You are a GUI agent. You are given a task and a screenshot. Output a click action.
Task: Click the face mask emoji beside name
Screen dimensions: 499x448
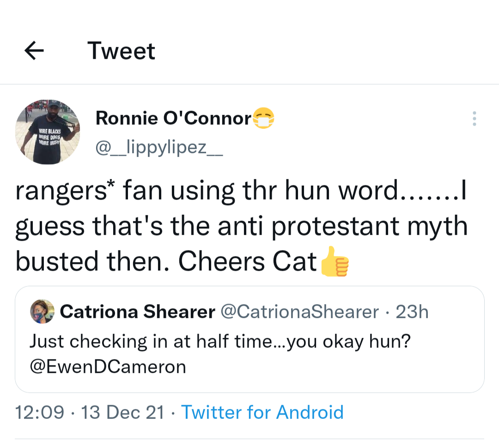[264, 119]
